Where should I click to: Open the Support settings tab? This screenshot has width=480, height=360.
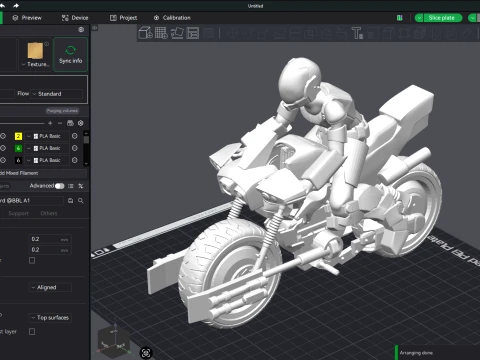point(18,213)
